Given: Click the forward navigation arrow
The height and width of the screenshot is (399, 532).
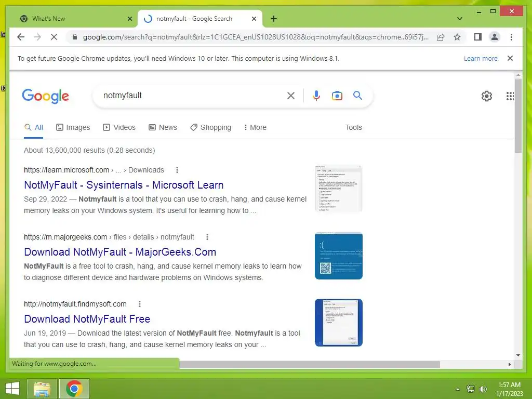Looking at the screenshot, I should click(x=37, y=37).
